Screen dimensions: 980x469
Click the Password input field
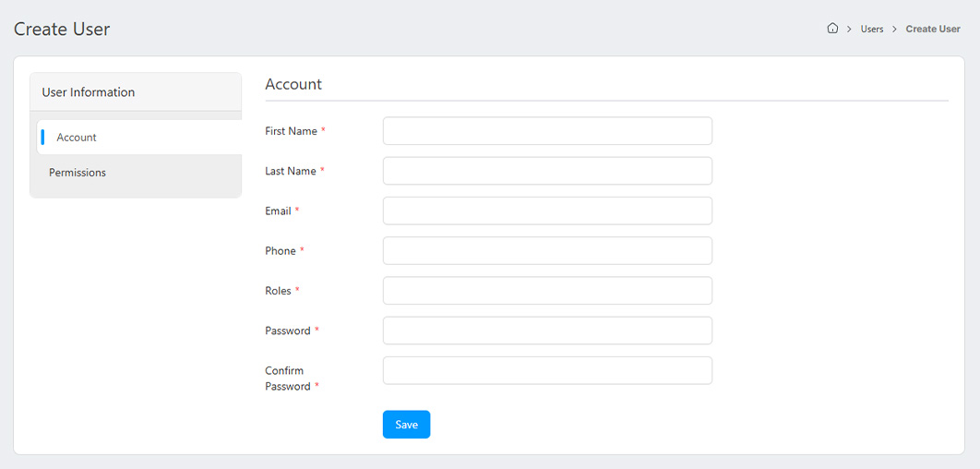tap(547, 331)
